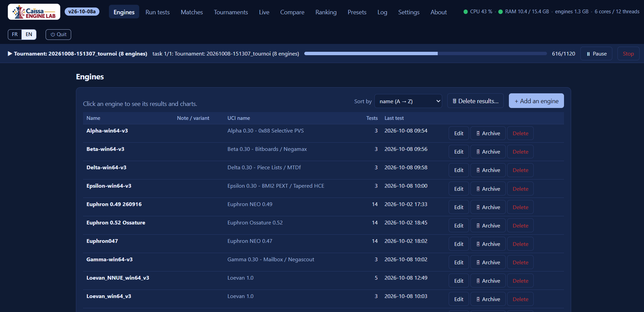Open the Presets tab
Image resolution: width=644 pixels, height=312 pixels.
click(x=357, y=12)
